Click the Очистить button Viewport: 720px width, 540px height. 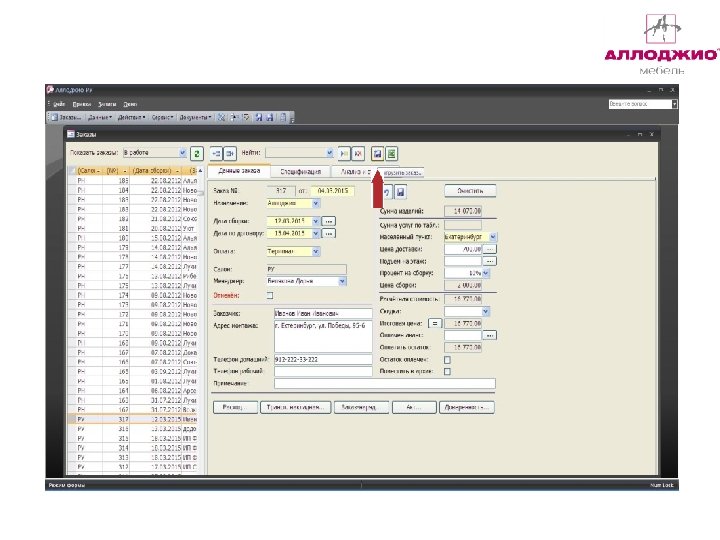(470, 191)
